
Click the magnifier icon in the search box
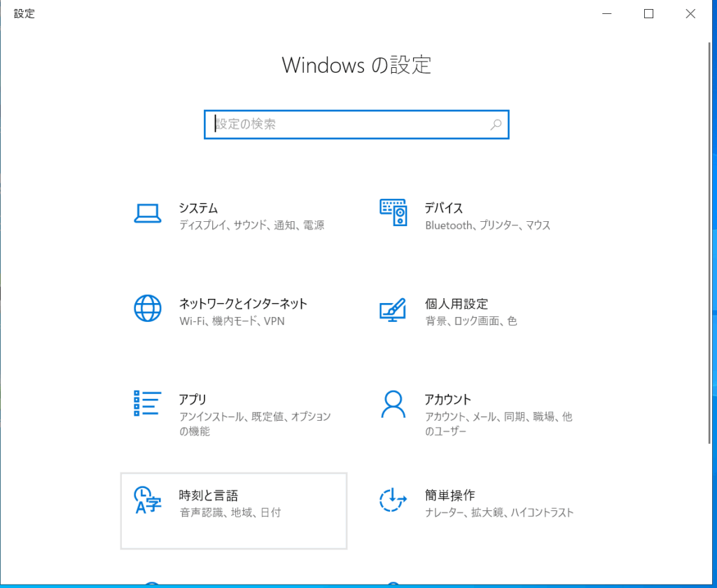click(496, 125)
